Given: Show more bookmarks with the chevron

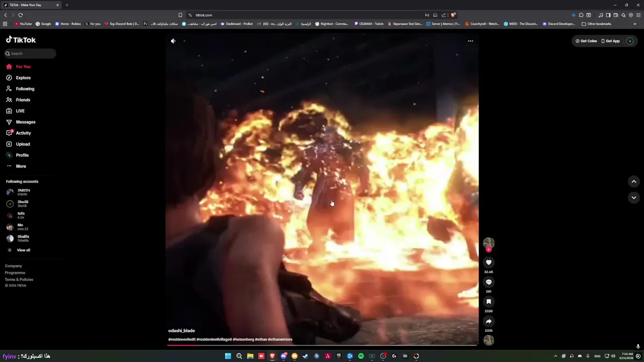Looking at the screenshot, I should (x=635, y=24).
